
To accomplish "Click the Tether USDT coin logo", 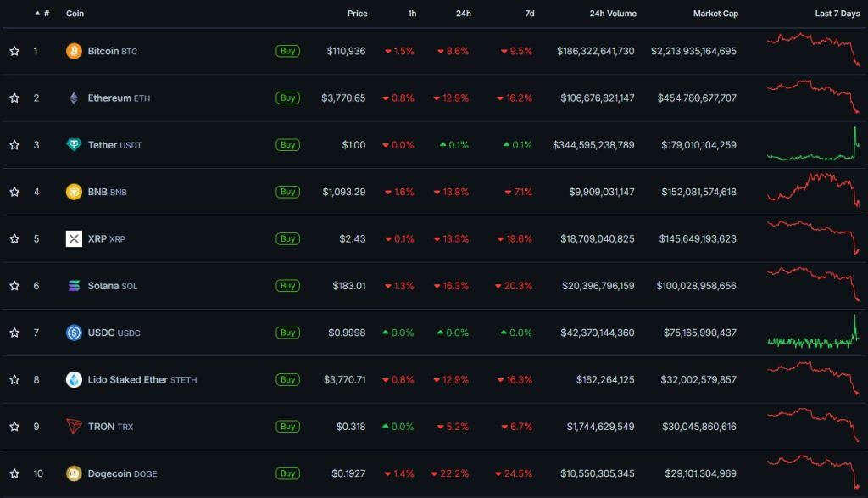I will pos(75,144).
